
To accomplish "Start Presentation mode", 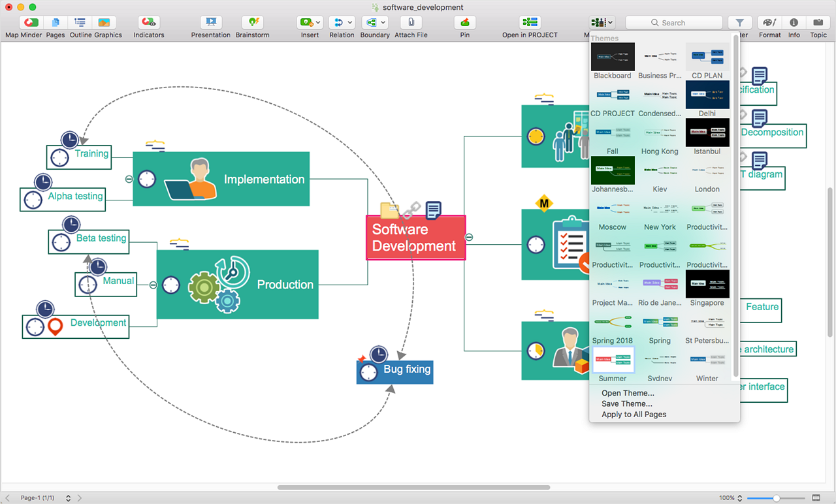I will pyautogui.click(x=210, y=23).
